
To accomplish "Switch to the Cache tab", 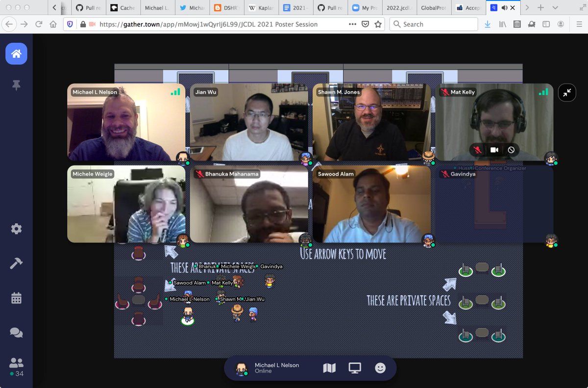I will (x=122, y=8).
